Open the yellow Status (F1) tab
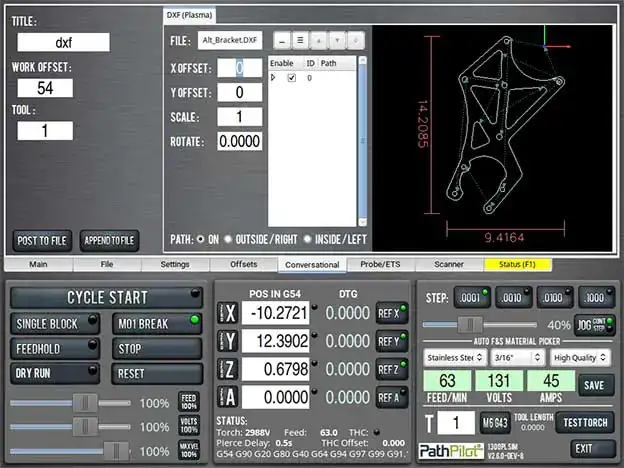This screenshot has width=624, height=468. [517, 264]
